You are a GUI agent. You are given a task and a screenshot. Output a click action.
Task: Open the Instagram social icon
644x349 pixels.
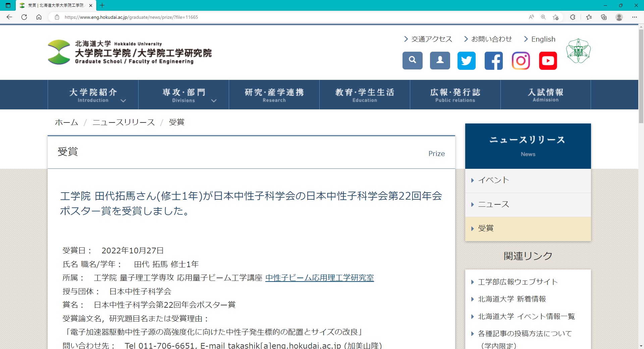[521, 60]
